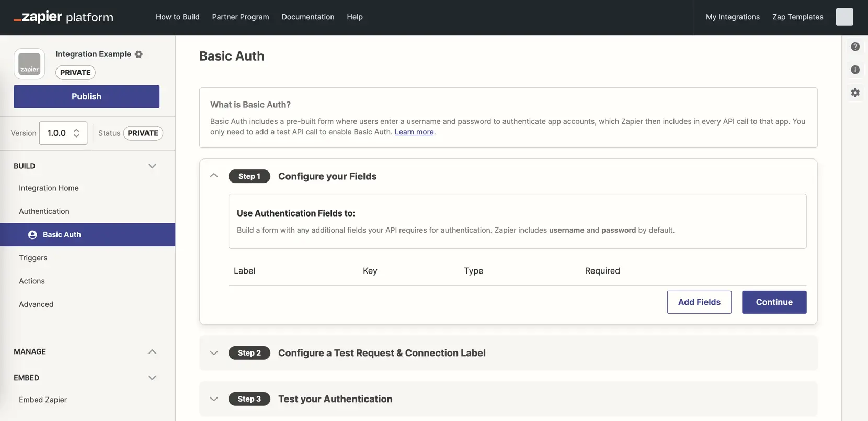Click the Required column header

[602, 271]
